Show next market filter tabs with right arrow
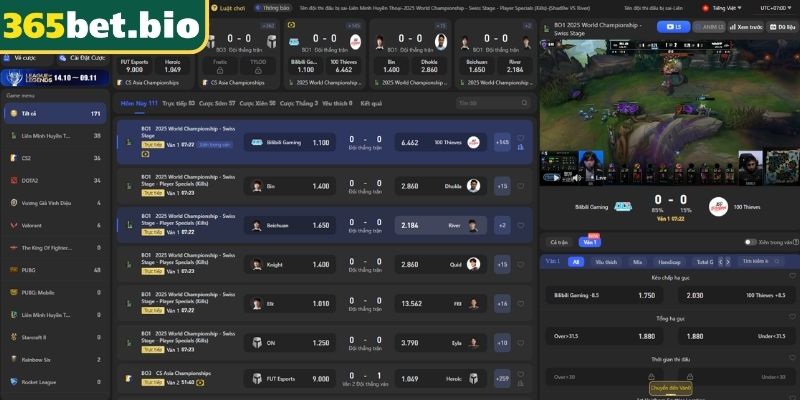 click(x=728, y=262)
